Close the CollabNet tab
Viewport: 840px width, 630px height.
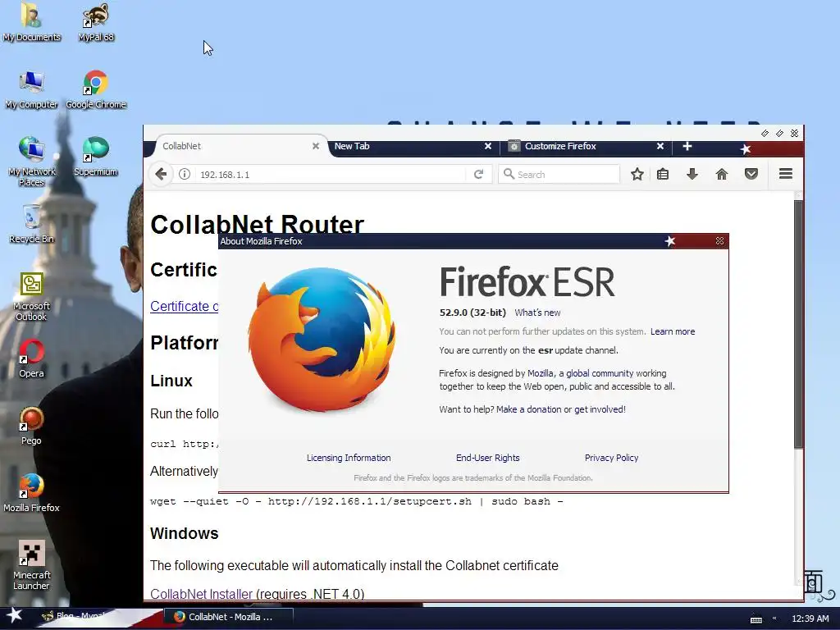tap(316, 146)
